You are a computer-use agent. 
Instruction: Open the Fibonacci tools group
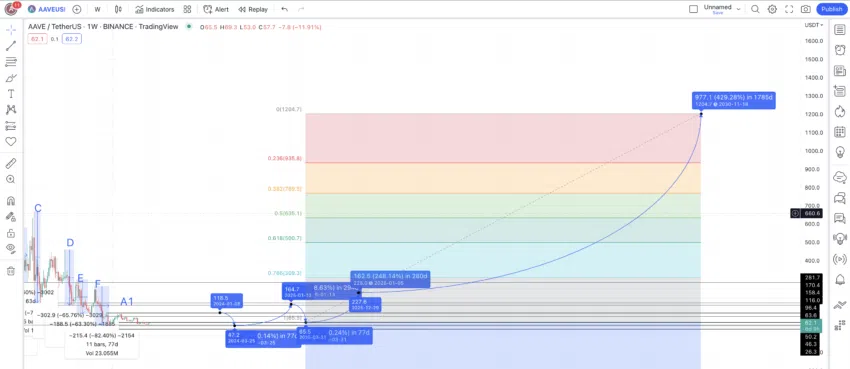click(11, 62)
